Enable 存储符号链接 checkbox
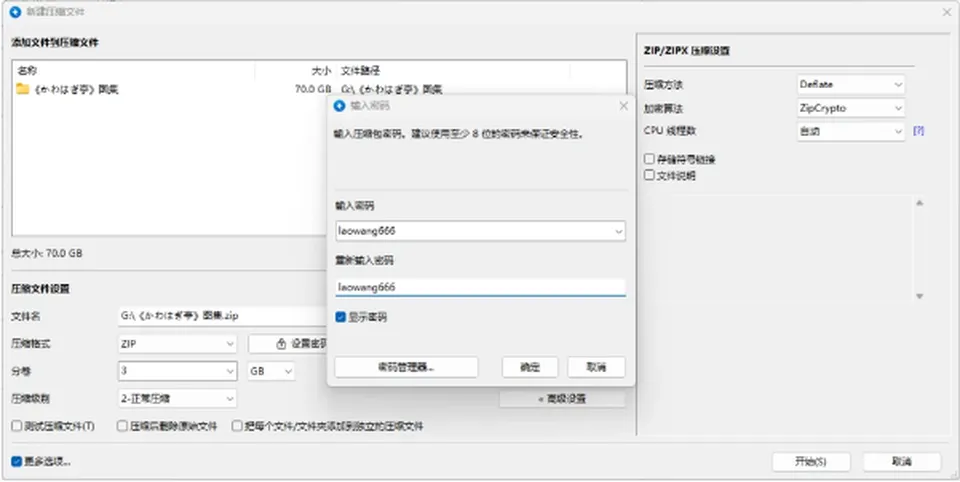This screenshot has width=960, height=482. 650,159
